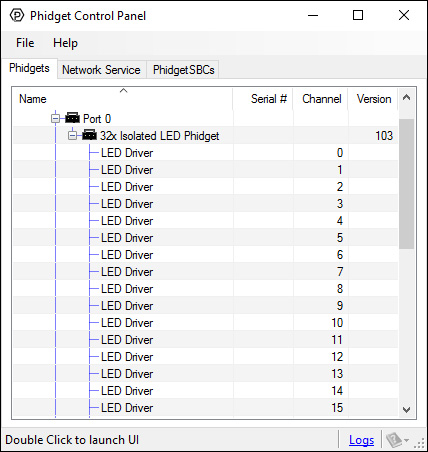Sort by the Name column header
The width and height of the screenshot is (428, 452).
click(123, 99)
